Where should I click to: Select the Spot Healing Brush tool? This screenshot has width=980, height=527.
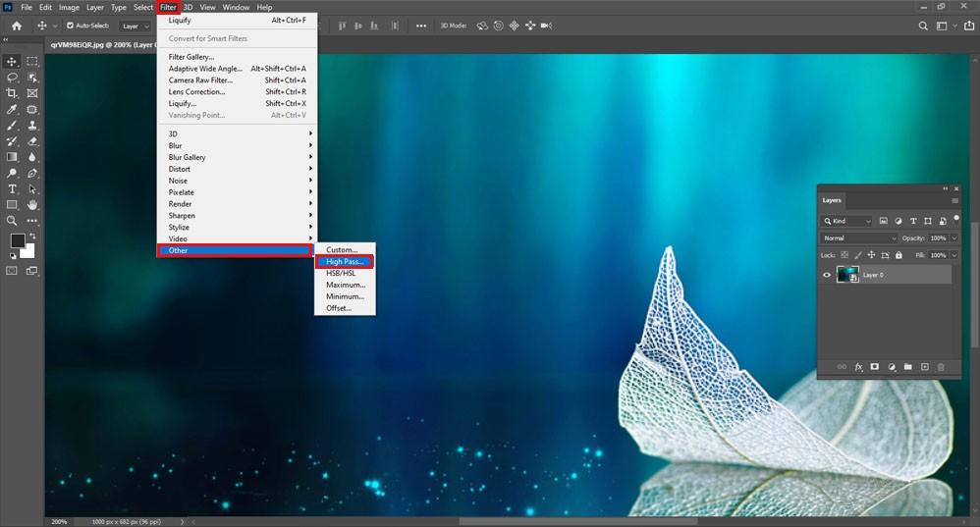tap(32, 109)
